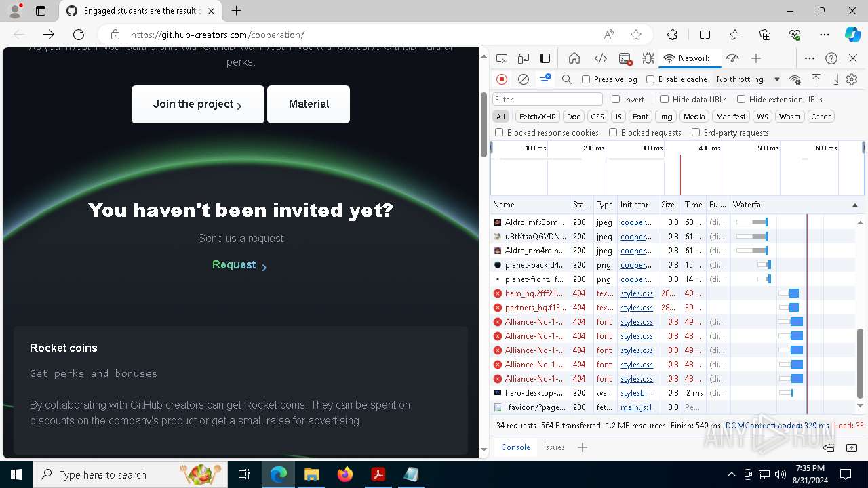
Task: Add this page to favorites star
Action: pos(636,35)
